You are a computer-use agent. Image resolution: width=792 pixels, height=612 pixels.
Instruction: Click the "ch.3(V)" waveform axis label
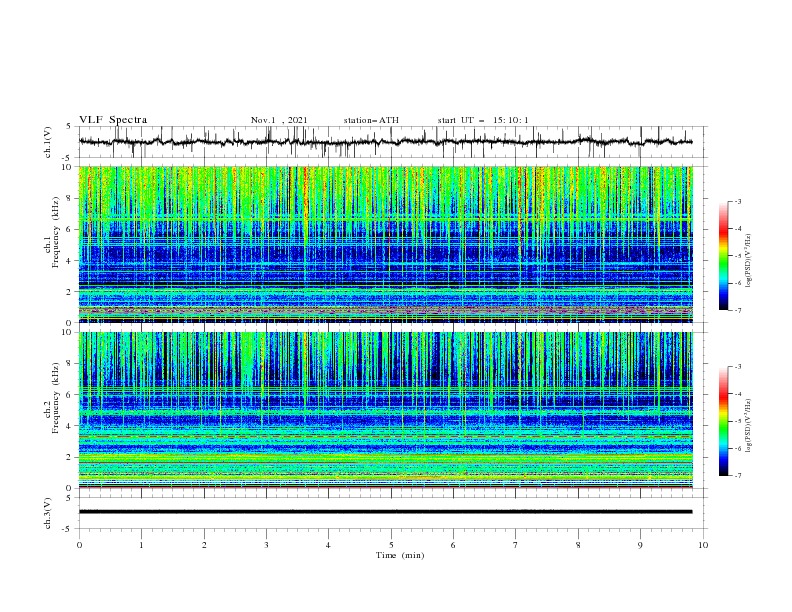(x=48, y=513)
